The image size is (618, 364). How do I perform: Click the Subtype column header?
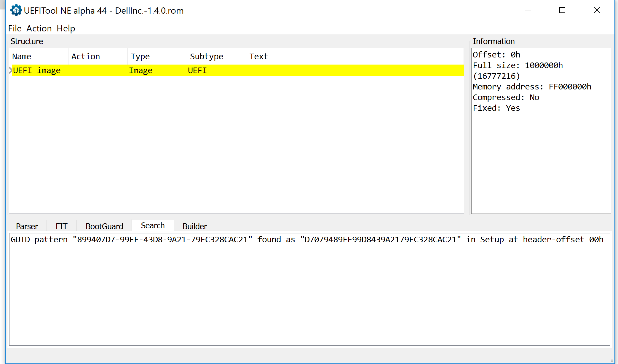(x=207, y=56)
